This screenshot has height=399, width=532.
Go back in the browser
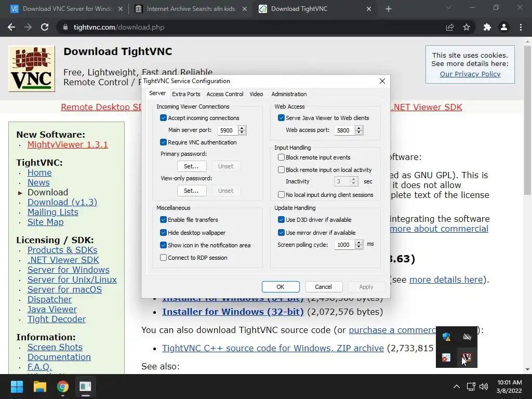click(11, 27)
